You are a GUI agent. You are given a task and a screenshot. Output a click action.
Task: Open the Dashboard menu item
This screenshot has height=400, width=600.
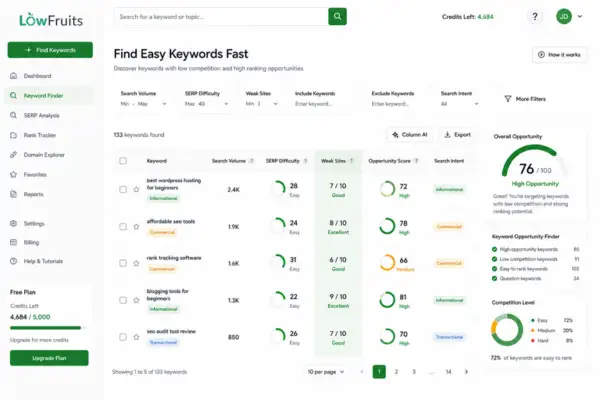coord(50,76)
